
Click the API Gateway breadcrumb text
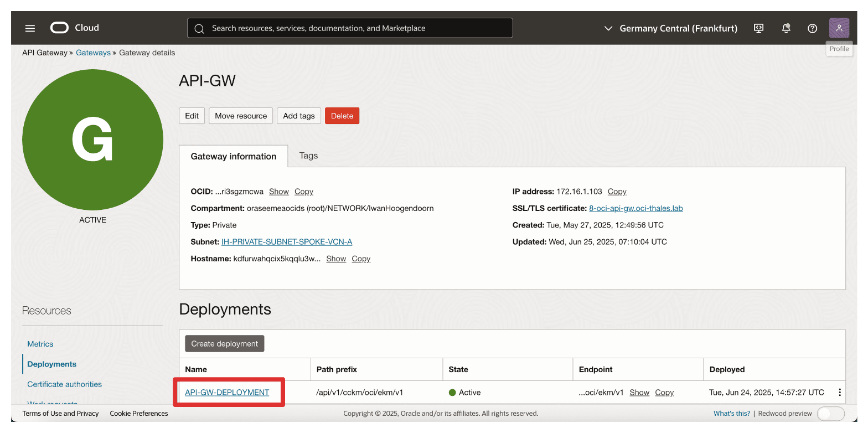tap(45, 53)
